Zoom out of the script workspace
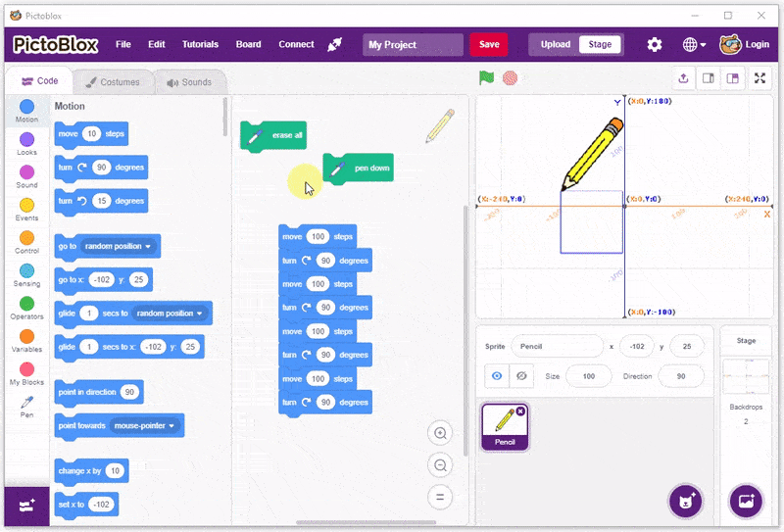 click(440, 465)
